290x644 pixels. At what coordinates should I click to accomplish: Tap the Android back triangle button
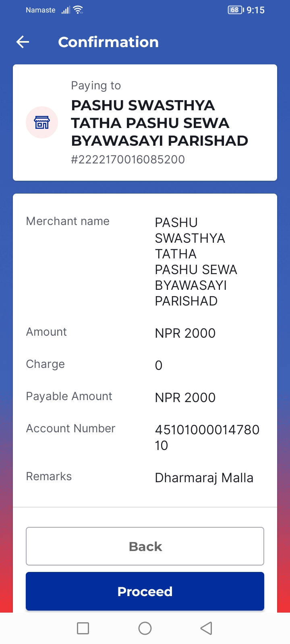(206, 628)
